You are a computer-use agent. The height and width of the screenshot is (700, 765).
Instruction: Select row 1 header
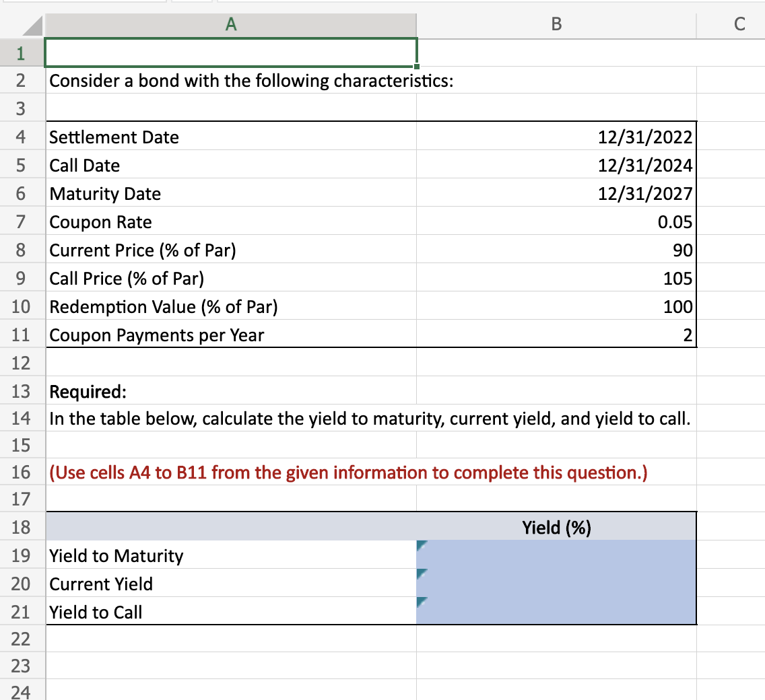tap(22, 53)
